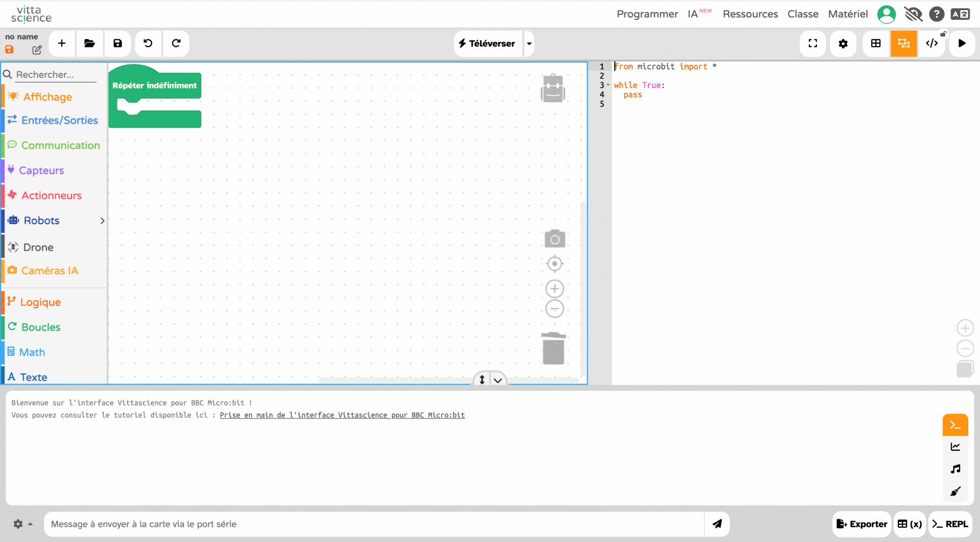Viewport: 980px width, 542px height.
Task: Click the Exporter button
Action: point(861,524)
